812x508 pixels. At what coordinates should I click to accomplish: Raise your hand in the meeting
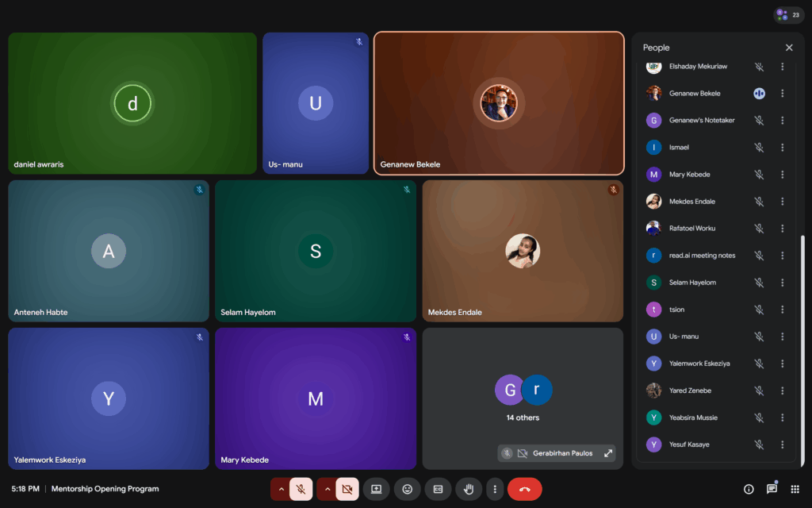coord(469,489)
